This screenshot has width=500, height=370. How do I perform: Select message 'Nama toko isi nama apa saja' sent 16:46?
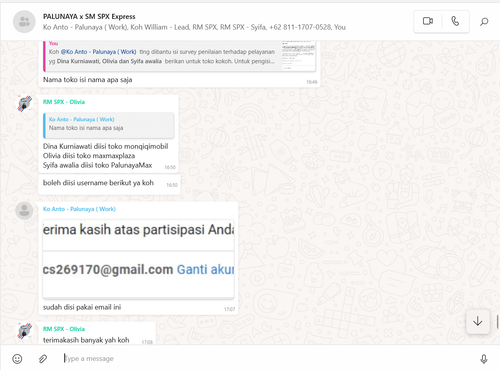pos(87,80)
